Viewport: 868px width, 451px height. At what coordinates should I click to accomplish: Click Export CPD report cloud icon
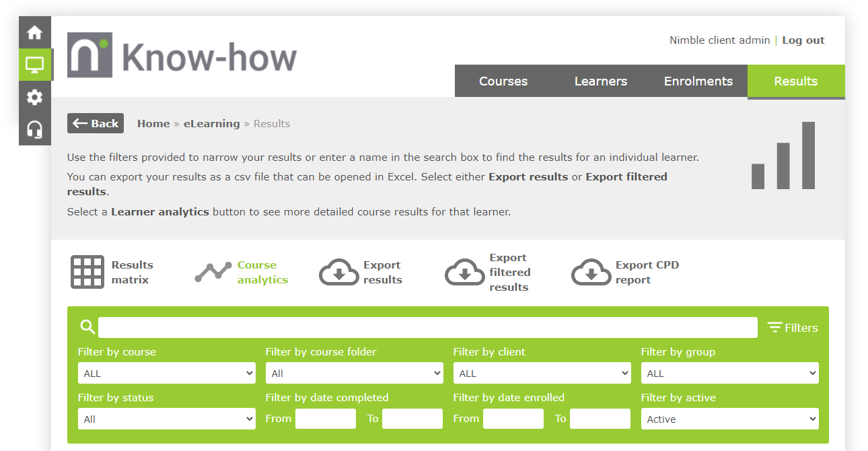point(591,272)
